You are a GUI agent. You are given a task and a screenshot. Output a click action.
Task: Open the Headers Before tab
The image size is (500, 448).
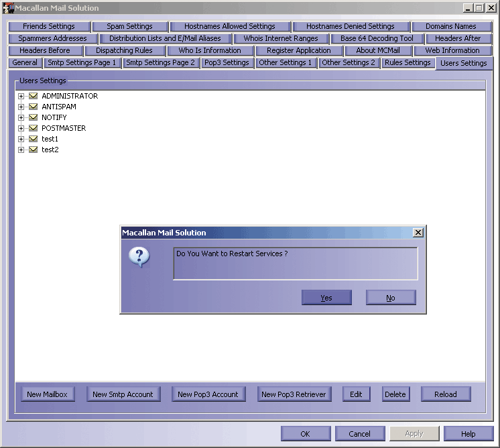coord(45,50)
